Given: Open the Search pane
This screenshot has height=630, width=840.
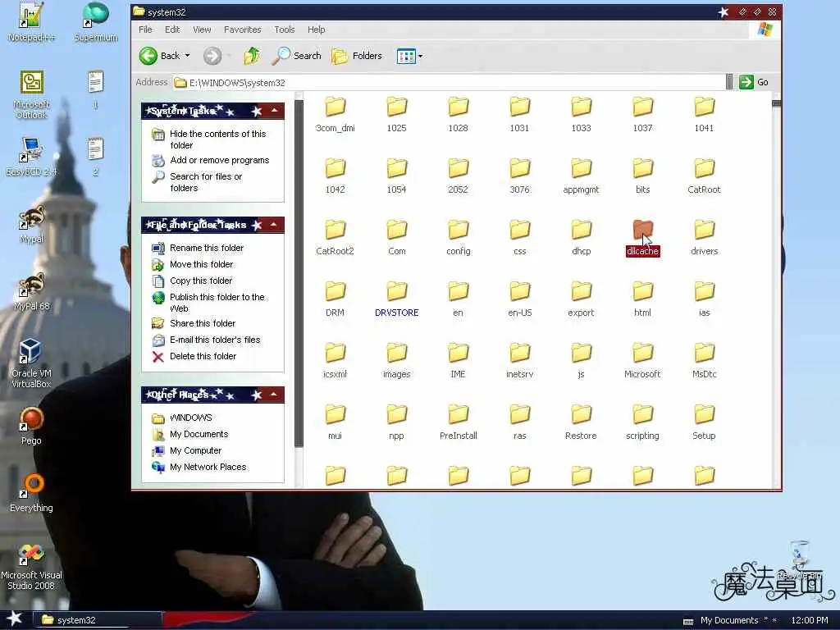Looking at the screenshot, I should click(x=296, y=56).
